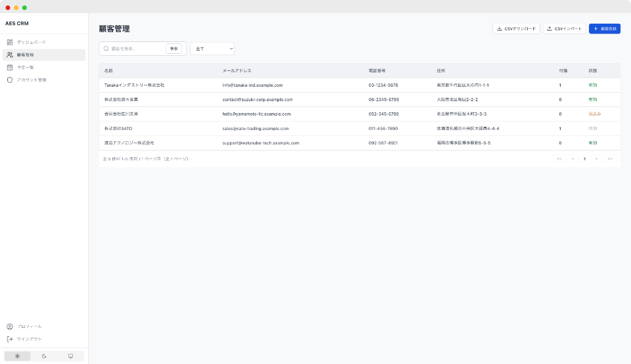Click the people icon for 顧客管理
631x364 pixels.
pos(10,55)
